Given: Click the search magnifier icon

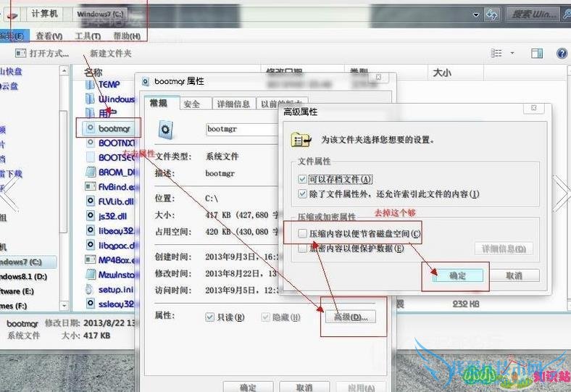Looking at the screenshot, I should click(567, 14).
